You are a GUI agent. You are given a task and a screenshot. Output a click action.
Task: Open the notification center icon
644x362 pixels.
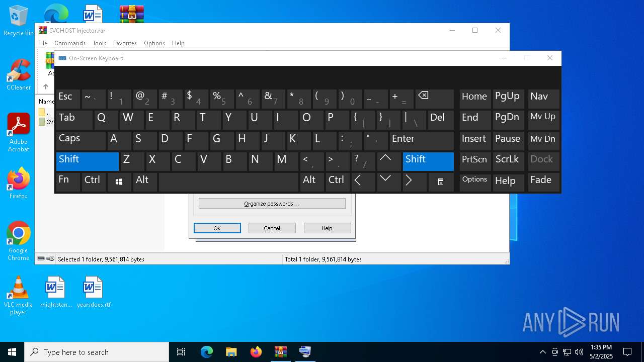coord(627,352)
